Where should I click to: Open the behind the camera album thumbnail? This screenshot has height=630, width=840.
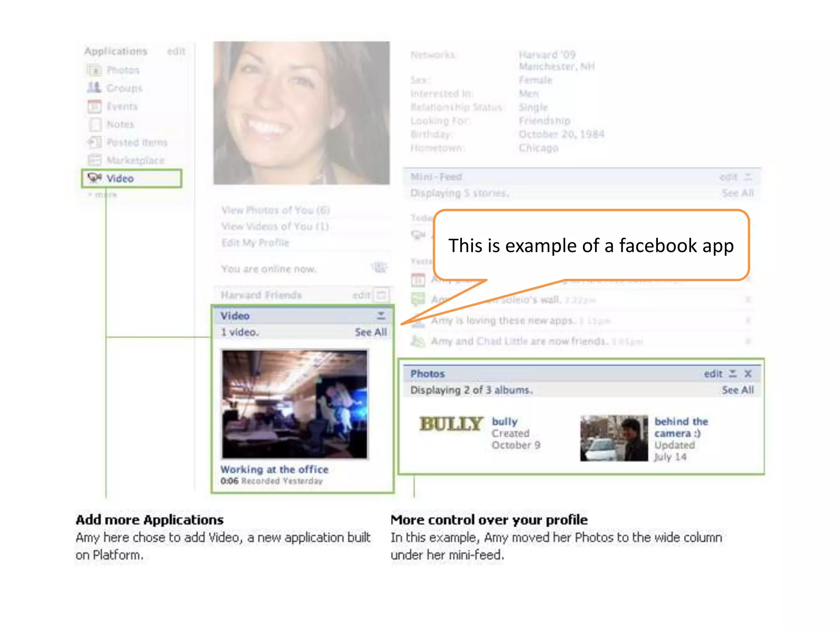pyautogui.click(x=614, y=438)
